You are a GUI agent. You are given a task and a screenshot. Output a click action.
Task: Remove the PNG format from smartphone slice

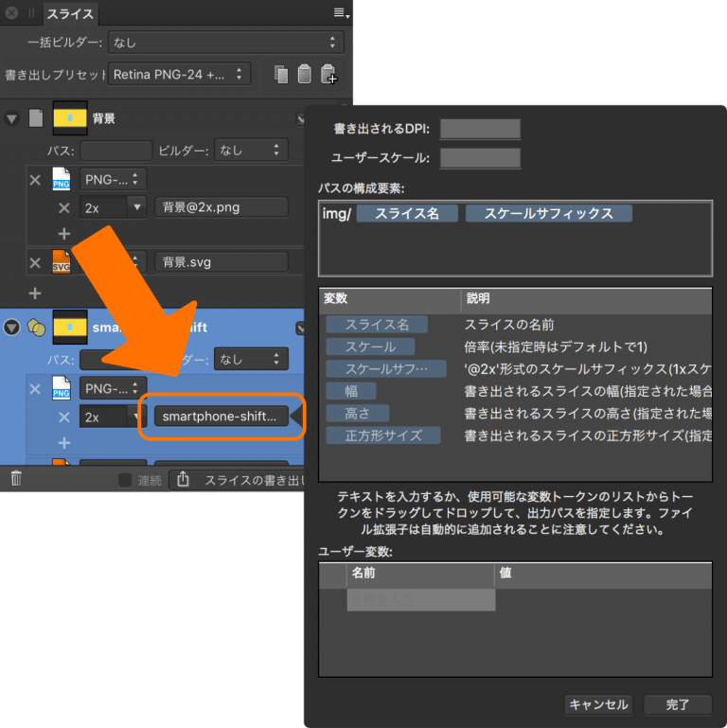pyautogui.click(x=35, y=388)
